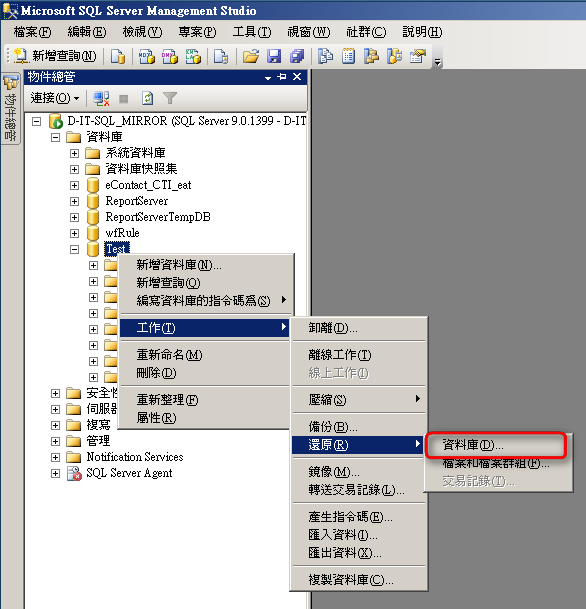Click the Save floppy disk icon
The width and height of the screenshot is (586, 609).
pyautogui.click(x=274, y=56)
